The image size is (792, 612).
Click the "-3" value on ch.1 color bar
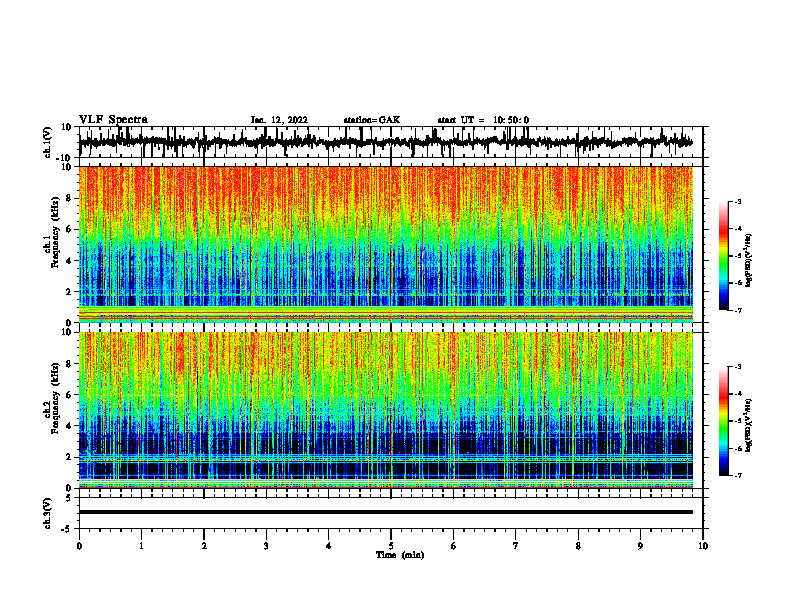pyautogui.click(x=737, y=201)
